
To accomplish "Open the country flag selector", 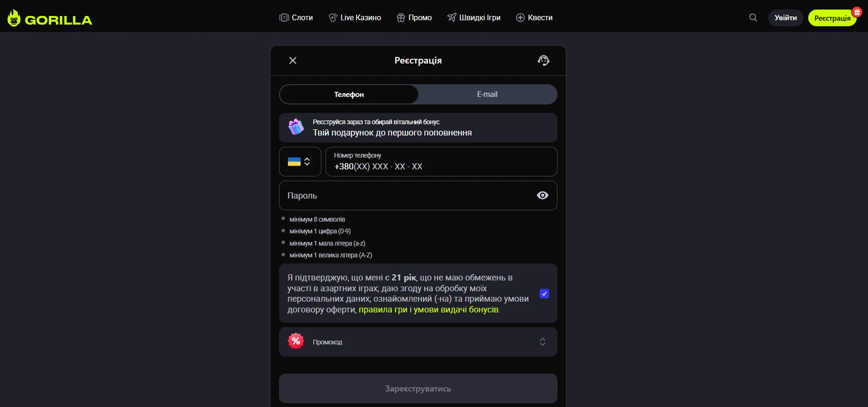I will coord(300,161).
